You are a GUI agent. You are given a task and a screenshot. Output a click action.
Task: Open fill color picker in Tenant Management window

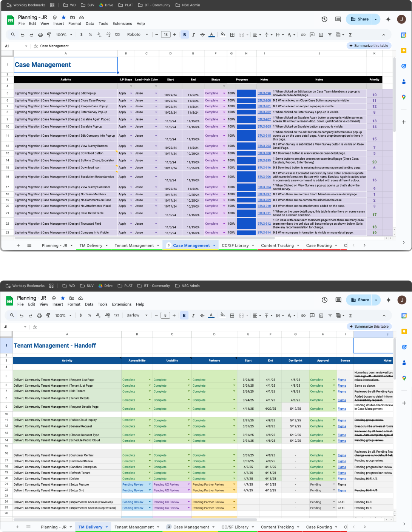coord(222,315)
